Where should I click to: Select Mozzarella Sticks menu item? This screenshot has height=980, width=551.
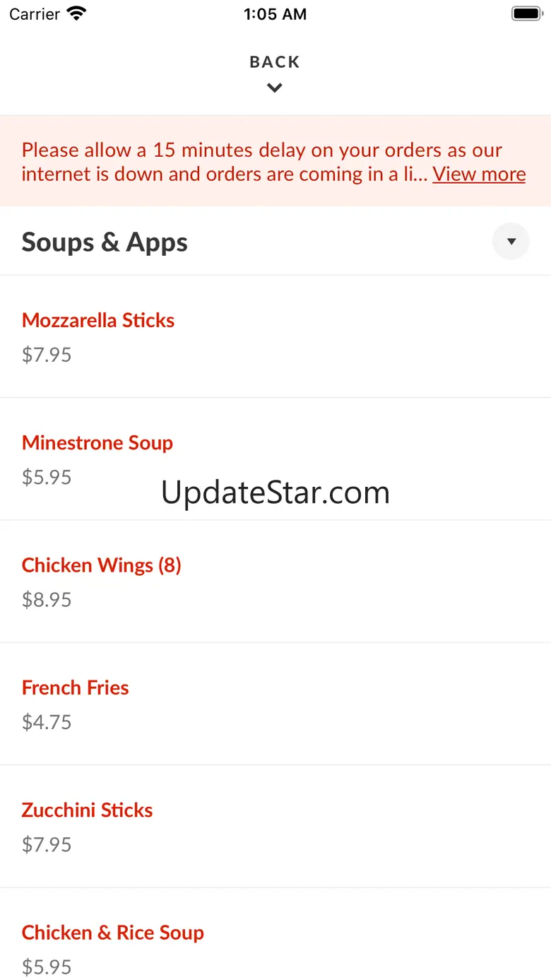click(x=98, y=320)
